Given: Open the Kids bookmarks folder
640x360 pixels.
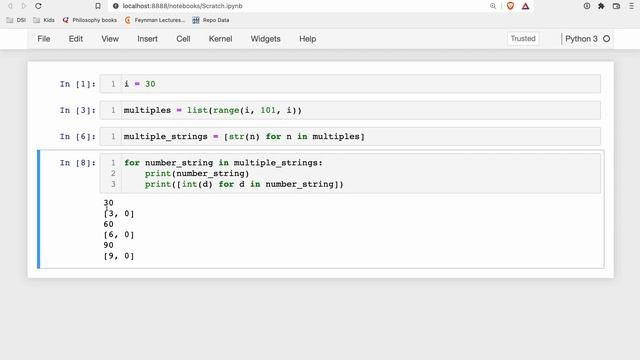Looking at the screenshot, I should click(x=44, y=20).
